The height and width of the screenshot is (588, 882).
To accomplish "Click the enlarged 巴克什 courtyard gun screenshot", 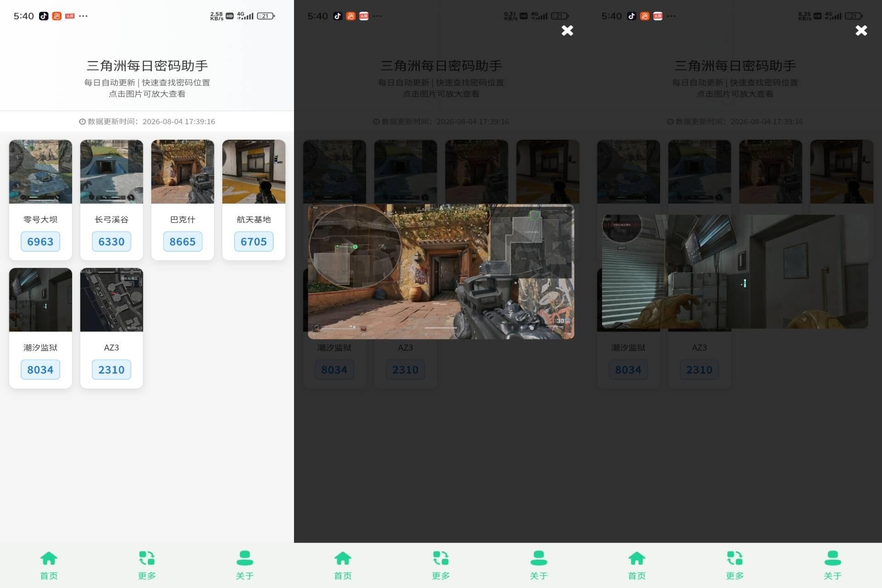I will 441,271.
